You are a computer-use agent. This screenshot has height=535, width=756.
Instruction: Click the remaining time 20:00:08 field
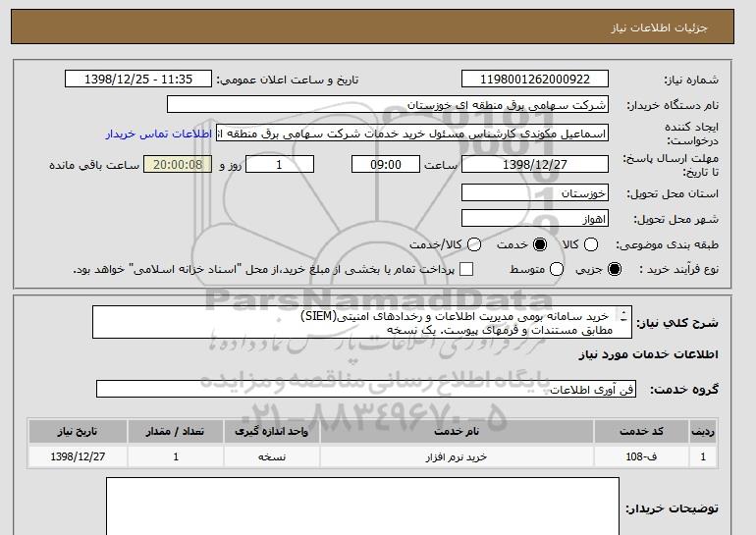(x=178, y=164)
